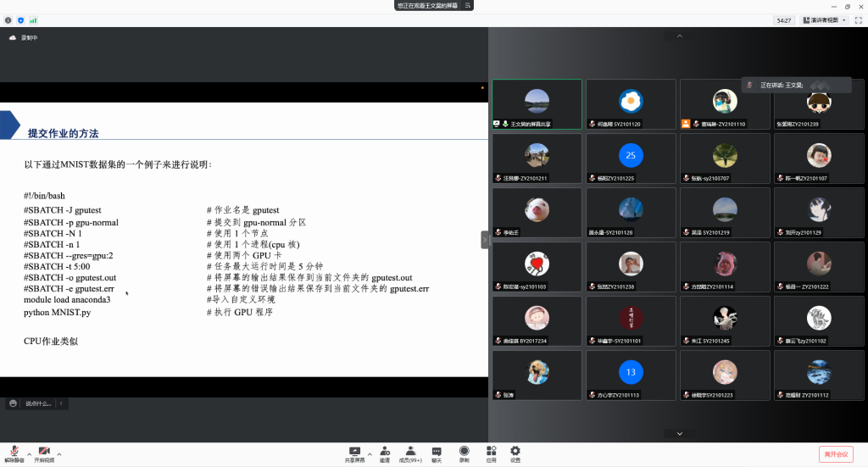Viewport: 868px width, 467px height.
Task: Collapse the participant panel with side arrow
Action: pyautogui.click(x=485, y=240)
